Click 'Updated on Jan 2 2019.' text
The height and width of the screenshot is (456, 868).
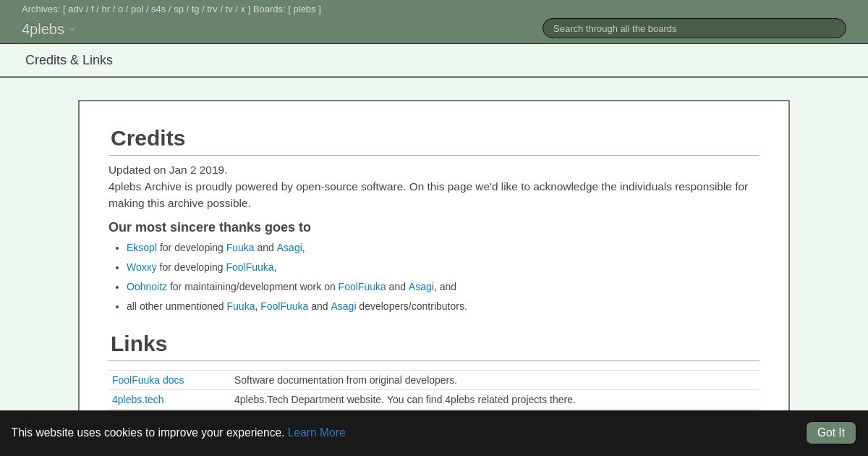[168, 170]
